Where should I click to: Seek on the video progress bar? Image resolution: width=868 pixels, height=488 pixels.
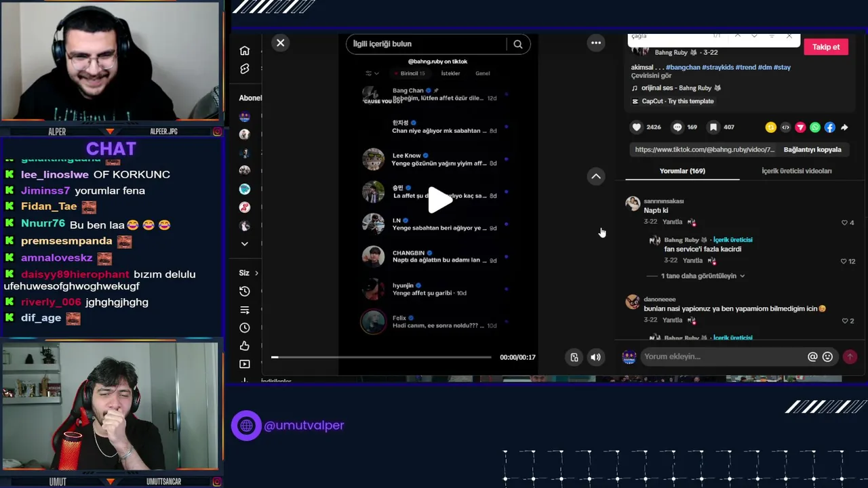[381, 357]
